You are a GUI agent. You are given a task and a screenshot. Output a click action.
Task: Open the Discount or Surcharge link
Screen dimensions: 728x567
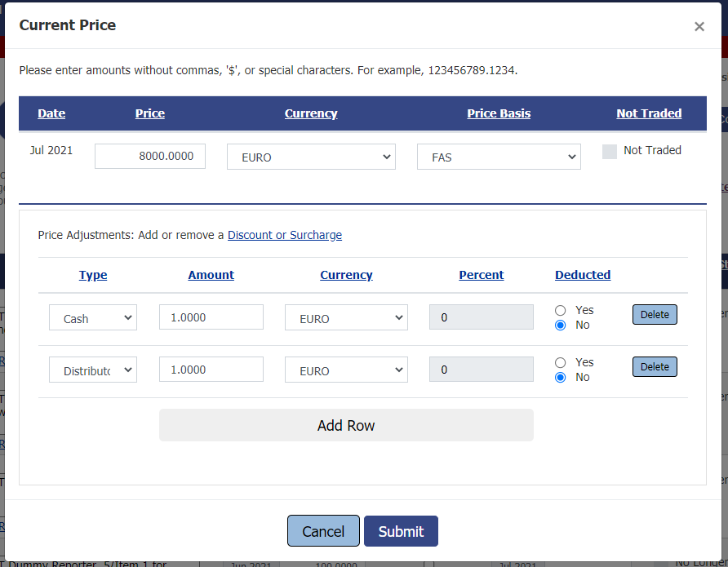(x=285, y=235)
